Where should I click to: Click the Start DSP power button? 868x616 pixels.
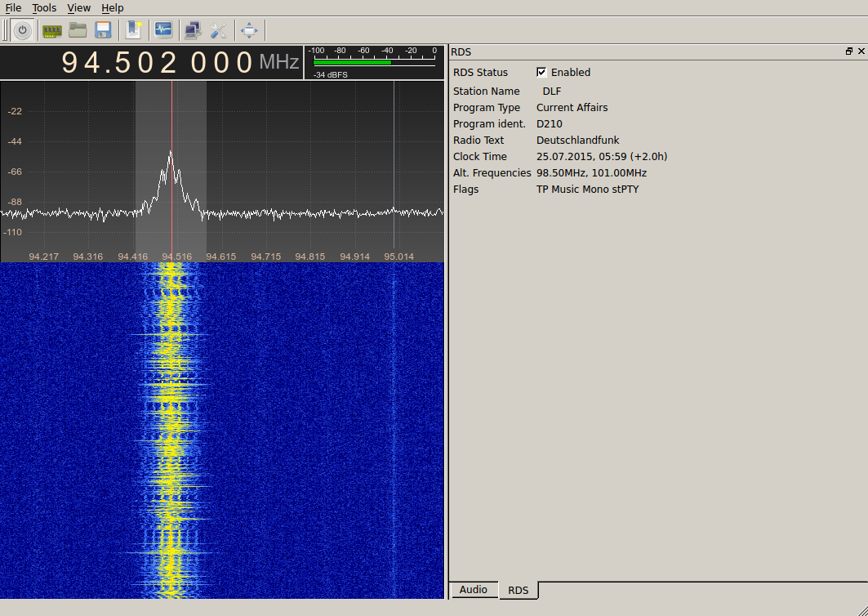coord(22,31)
